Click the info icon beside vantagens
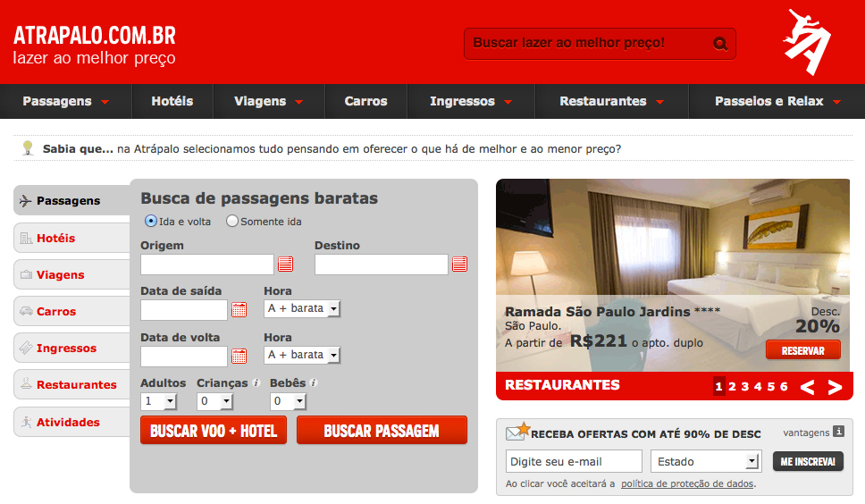This screenshot has height=504, width=865. 838,432
